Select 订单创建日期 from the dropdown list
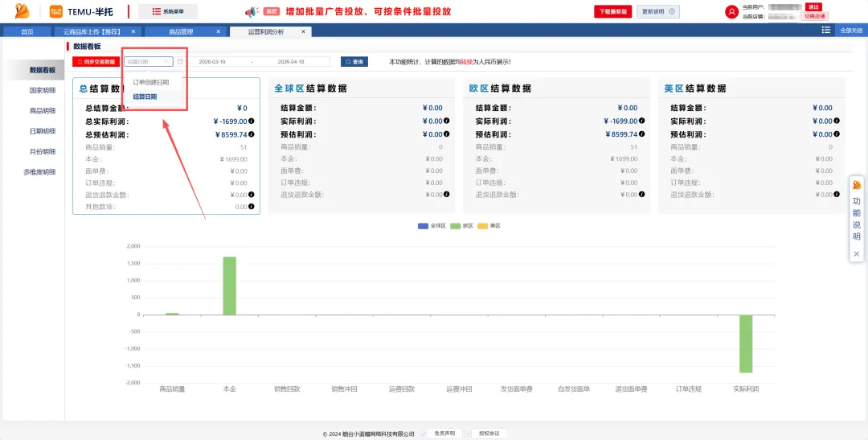The image size is (868, 440). tap(150, 82)
